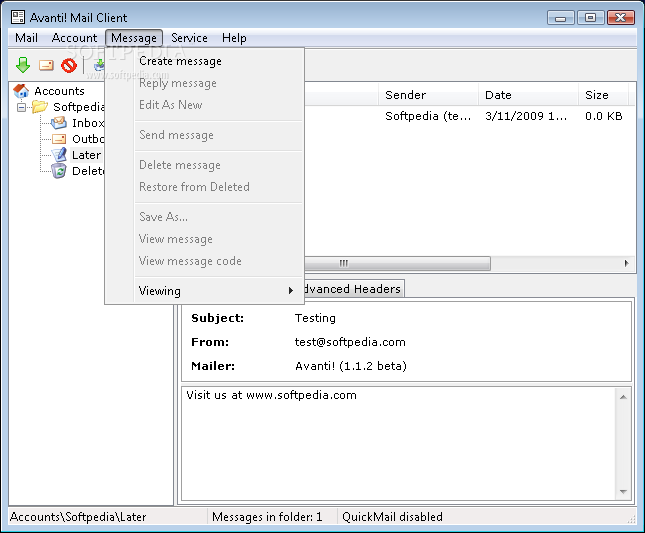Click the orange envelope send mail icon
Viewport: 645px width, 533px height.
46,65
